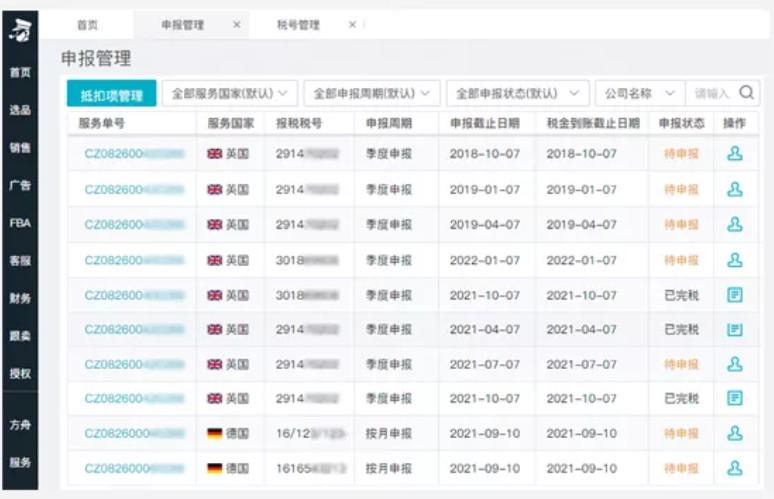Click 德国 in the 16165 row
The width and height of the screenshot is (774, 499).
(x=237, y=468)
